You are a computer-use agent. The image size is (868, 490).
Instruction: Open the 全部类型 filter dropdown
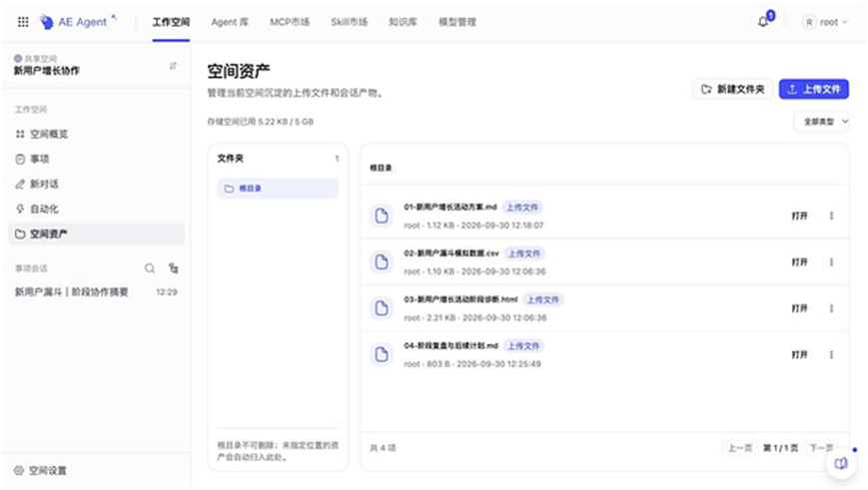tap(822, 122)
